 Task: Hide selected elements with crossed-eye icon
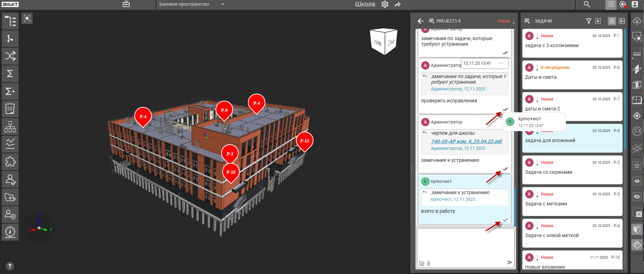637,197
